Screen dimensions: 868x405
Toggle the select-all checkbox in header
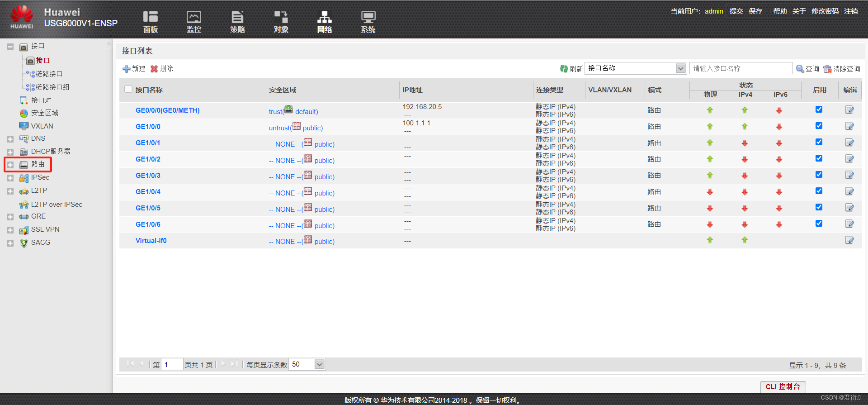[x=128, y=89]
